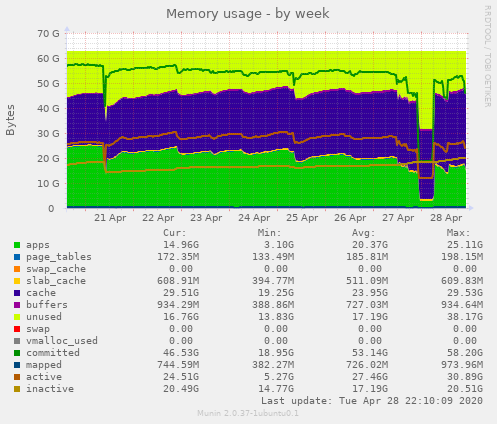Image resolution: width=497 pixels, height=424 pixels.
Task: Click the Munin version footer text
Action: tap(248, 414)
